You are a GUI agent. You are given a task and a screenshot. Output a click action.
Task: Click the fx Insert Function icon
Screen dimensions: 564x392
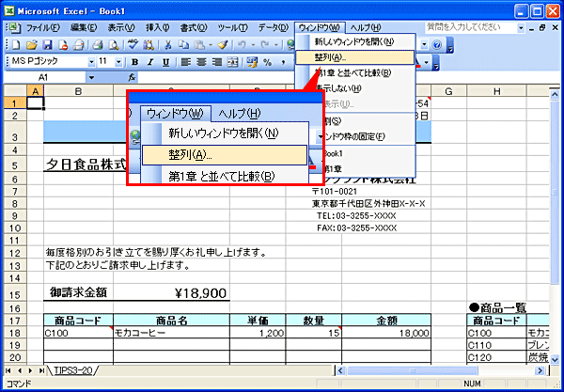(x=132, y=77)
